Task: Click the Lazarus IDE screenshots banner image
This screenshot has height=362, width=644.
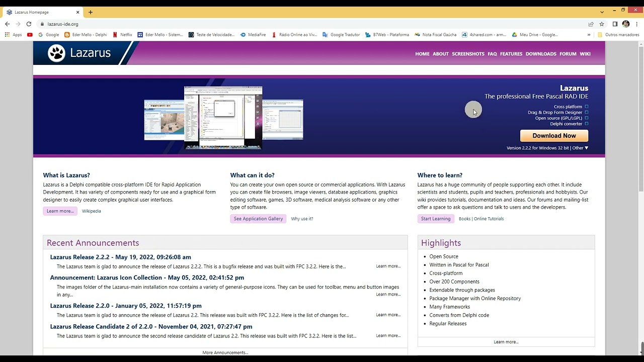Action: [223, 118]
